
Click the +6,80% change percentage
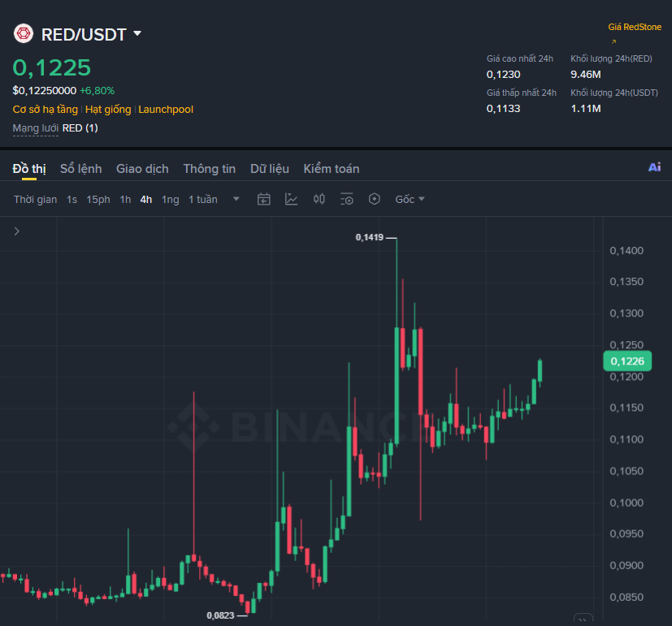[x=97, y=91]
